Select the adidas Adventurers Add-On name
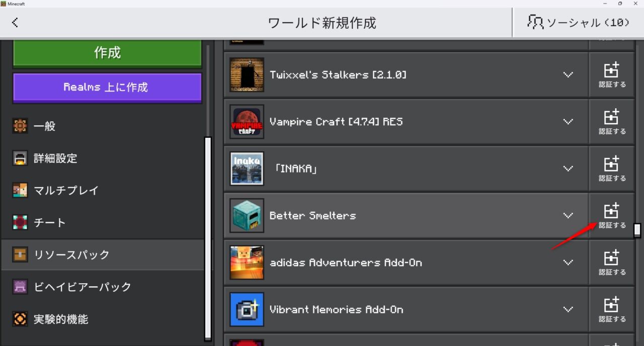 [346, 263]
